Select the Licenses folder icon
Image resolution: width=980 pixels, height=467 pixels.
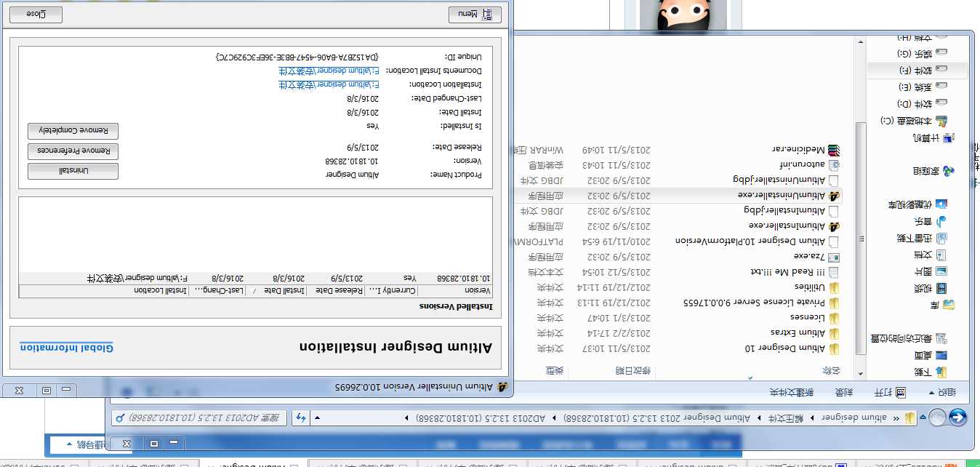(x=834, y=317)
